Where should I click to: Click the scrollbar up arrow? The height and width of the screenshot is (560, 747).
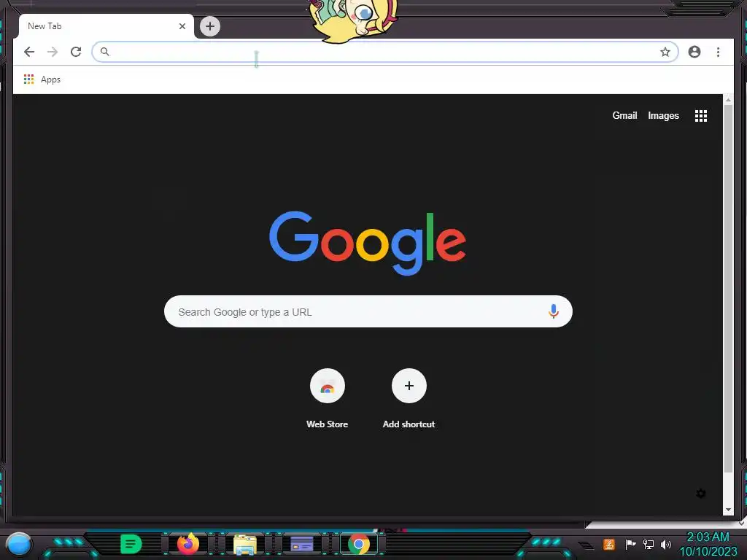point(728,100)
